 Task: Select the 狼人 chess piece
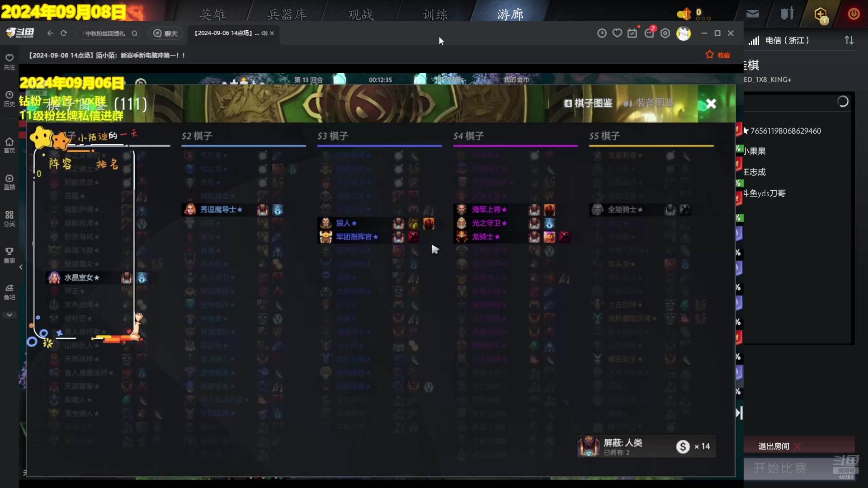click(377, 223)
